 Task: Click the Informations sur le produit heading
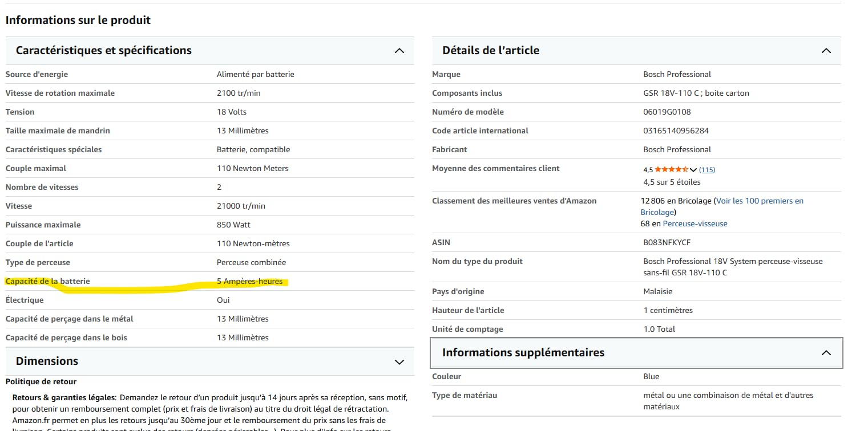click(x=78, y=21)
